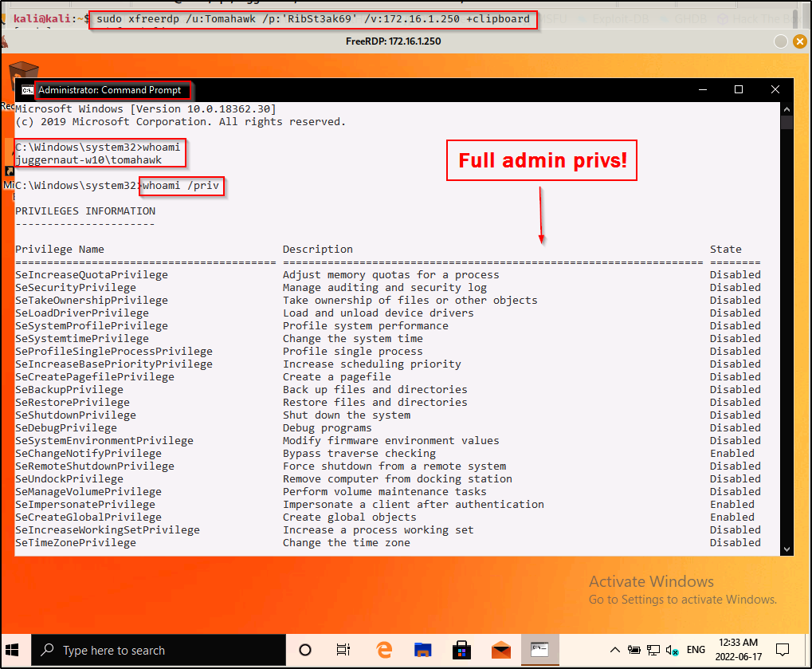The image size is (812, 669).
Task: Click the 'Description' column header
Action: pyautogui.click(x=317, y=250)
